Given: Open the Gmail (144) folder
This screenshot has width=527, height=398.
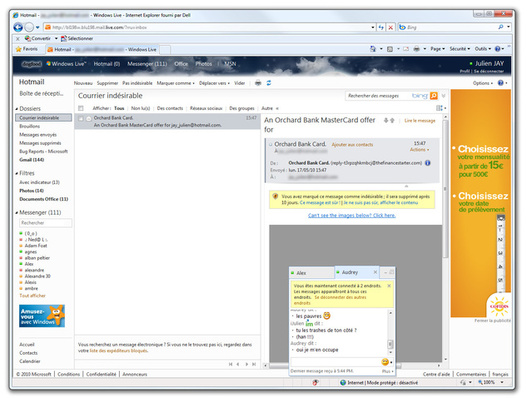Looking at the screenshot, I should [x=32, y=160].
